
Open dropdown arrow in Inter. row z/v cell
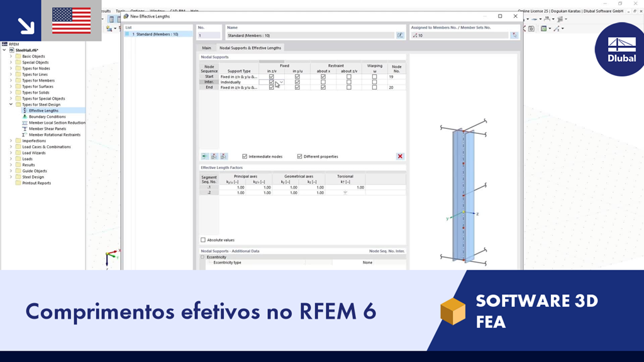pyautogui.click(x=281, y=82)
